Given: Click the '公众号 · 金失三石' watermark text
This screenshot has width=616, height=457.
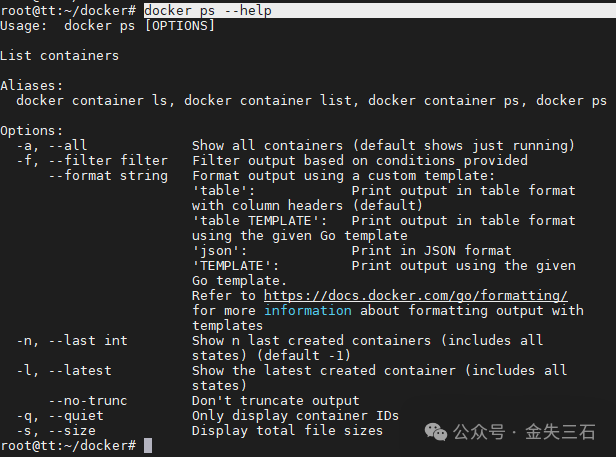Looking at the screenshot, I should [x=524, y=432].
